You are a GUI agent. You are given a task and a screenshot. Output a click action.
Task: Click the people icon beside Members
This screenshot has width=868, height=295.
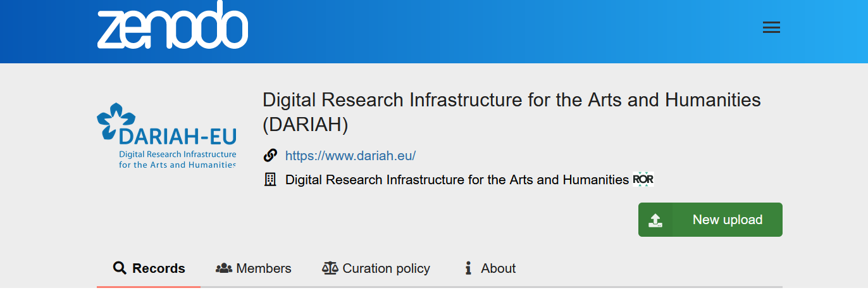tap(224, 268)
